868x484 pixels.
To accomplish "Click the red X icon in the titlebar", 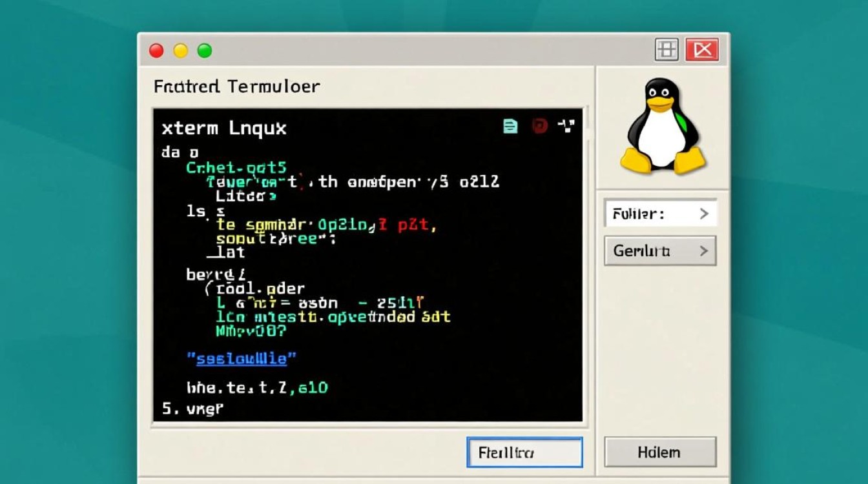I will click(702, 49).
